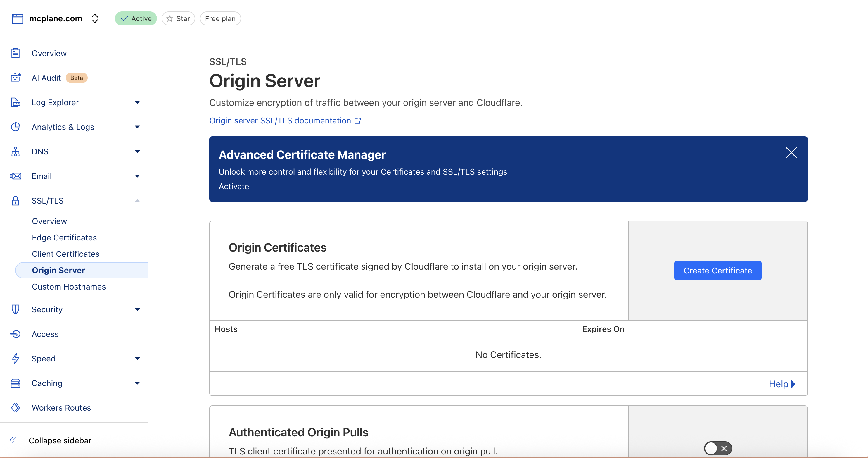Click the Active status badge

136,18
